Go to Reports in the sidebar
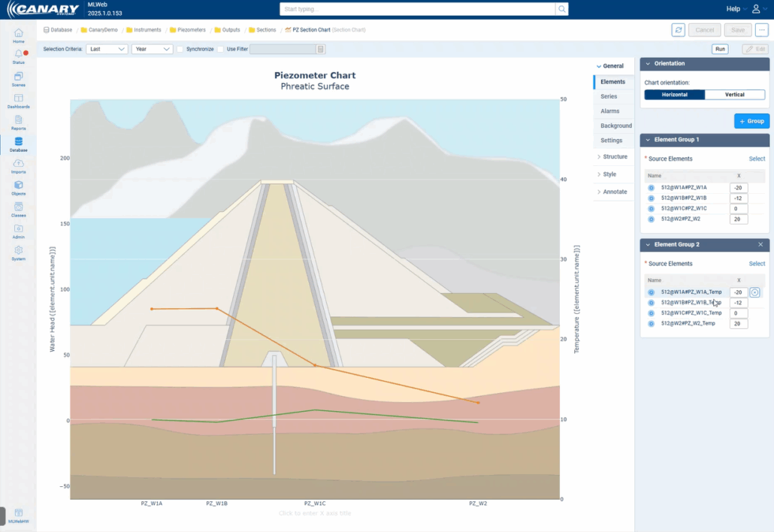This screenshot has width=774, height=532. [18, 122]
